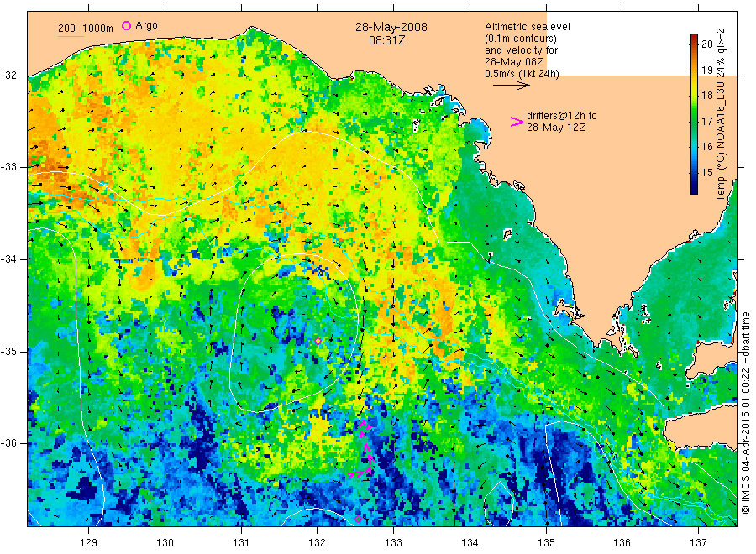Image resolution: width=756 pixels, height=554 pixels.
Task: Click the longitude label '130'
Action: 165,543
